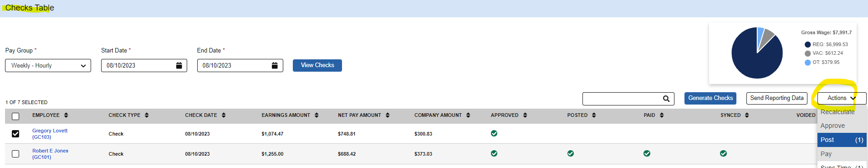The image size is (868, 168).
Task: Collapse the Actions dropdown menu
Action: coord(842,98)
